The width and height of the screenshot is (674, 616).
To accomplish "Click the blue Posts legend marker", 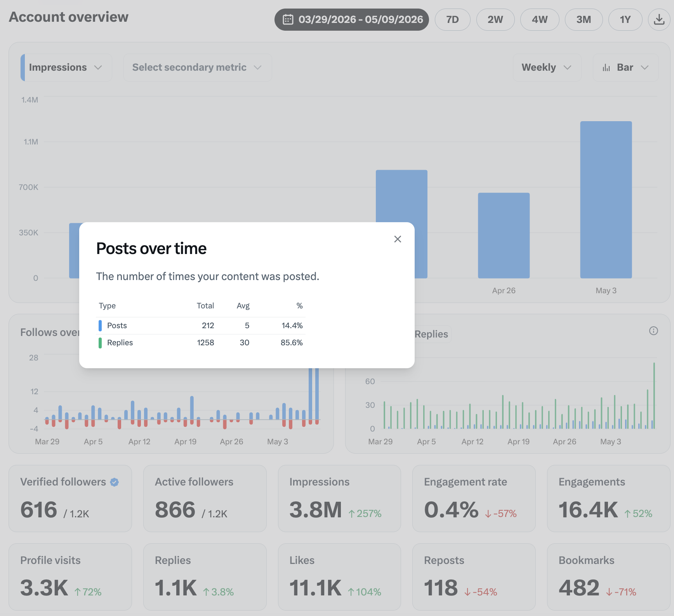I will click(100, 325).
